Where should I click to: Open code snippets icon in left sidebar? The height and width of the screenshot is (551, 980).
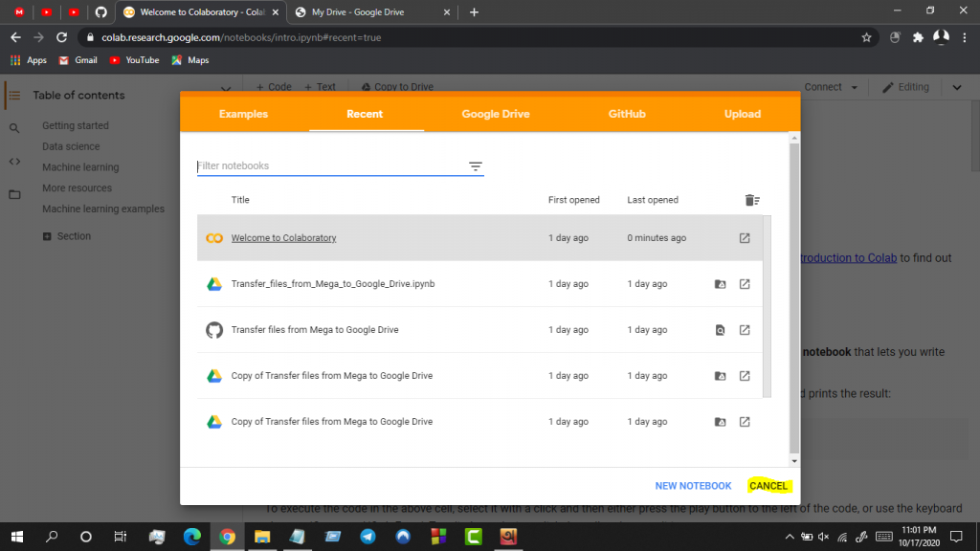14,161
